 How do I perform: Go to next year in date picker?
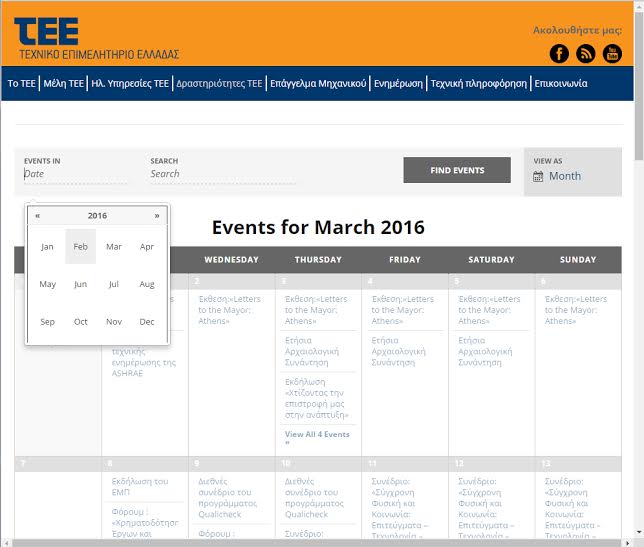coord(157,216)
